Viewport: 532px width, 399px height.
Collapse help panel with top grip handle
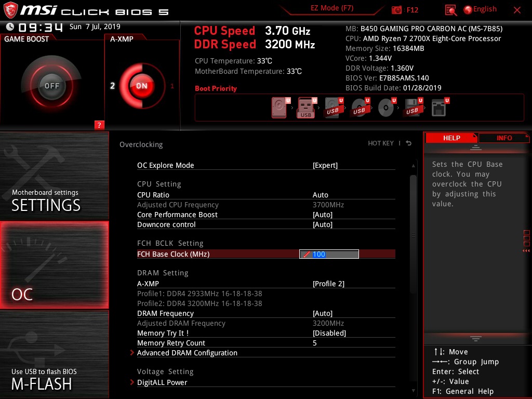(476, 148)
